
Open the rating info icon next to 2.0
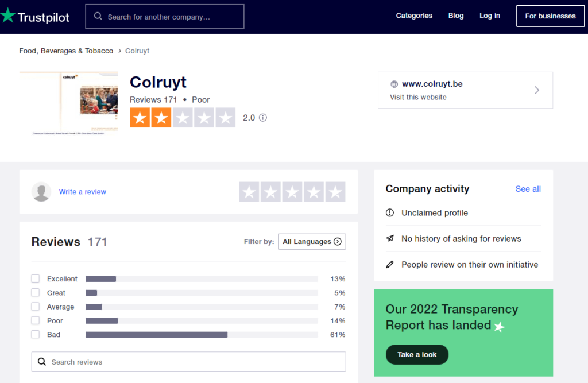coord(263,118)
